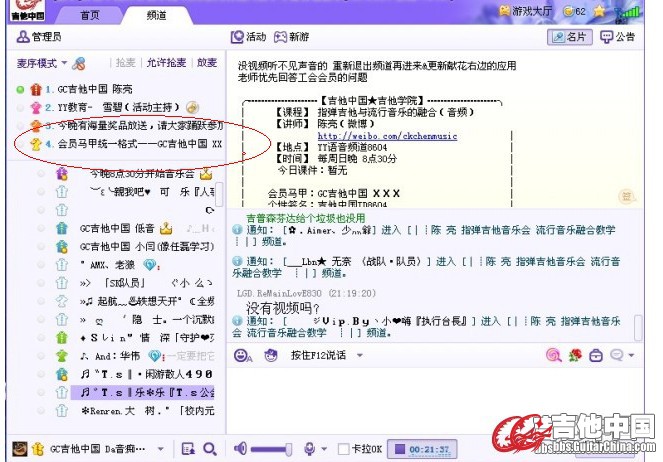Switch to the 频道 tab

pos(156,15)
